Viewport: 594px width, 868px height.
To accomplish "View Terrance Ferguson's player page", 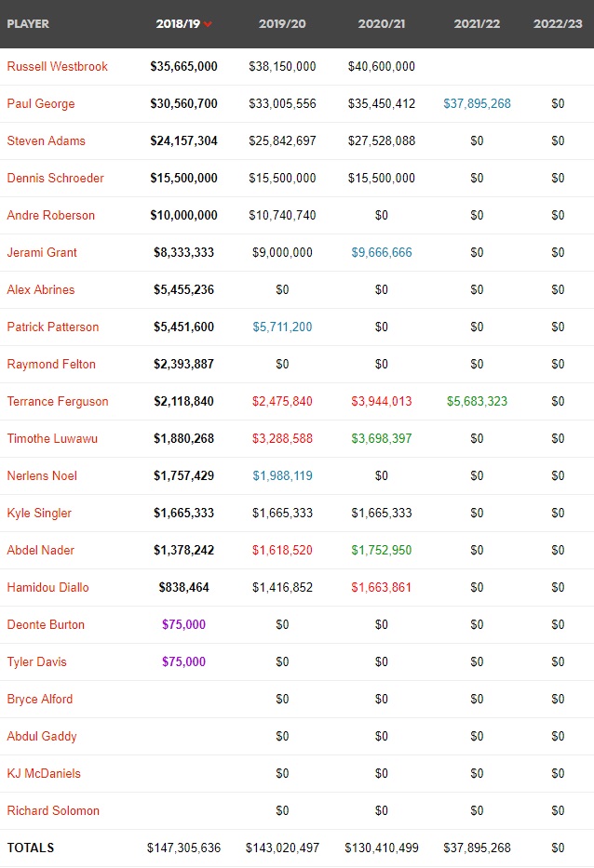I will click(57, 402).
